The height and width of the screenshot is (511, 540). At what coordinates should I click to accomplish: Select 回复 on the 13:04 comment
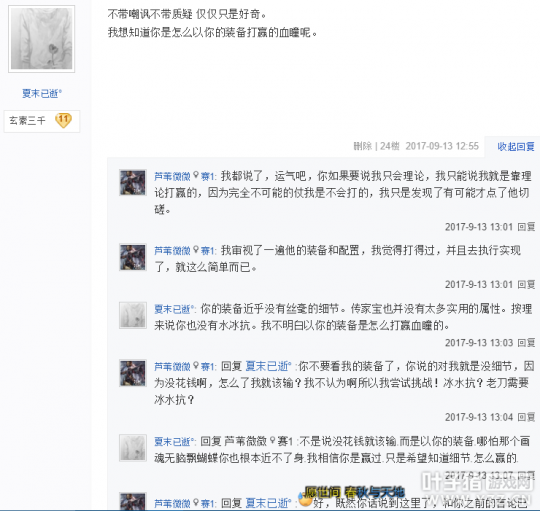point(526,417)
